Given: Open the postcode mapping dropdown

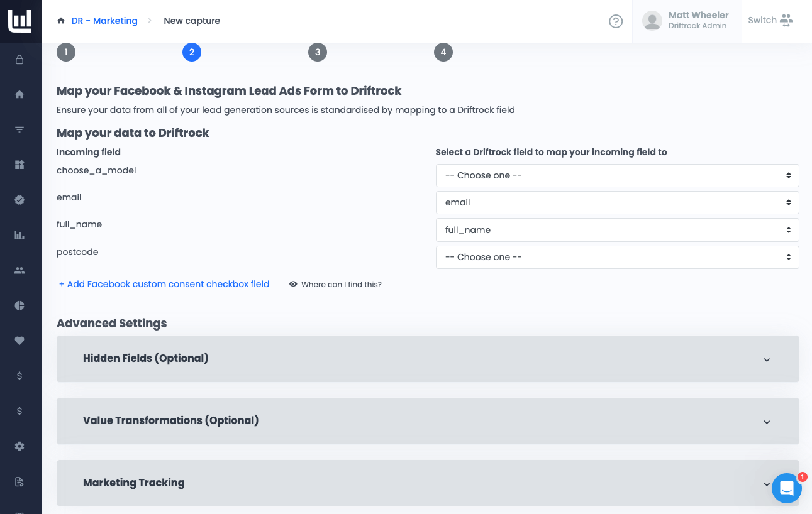Looking at the screenshot, I should pyautogui.click(x=617, y=257).
